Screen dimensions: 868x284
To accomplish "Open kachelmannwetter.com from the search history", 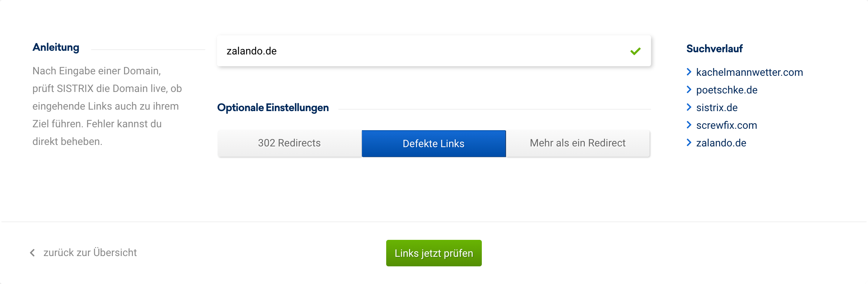I will [x=749, y=72].
